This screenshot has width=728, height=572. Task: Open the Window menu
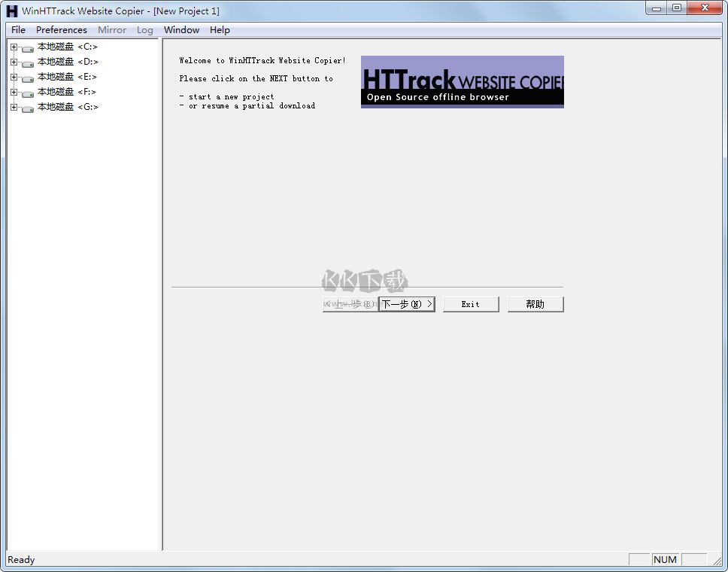[x=181, y=30]
